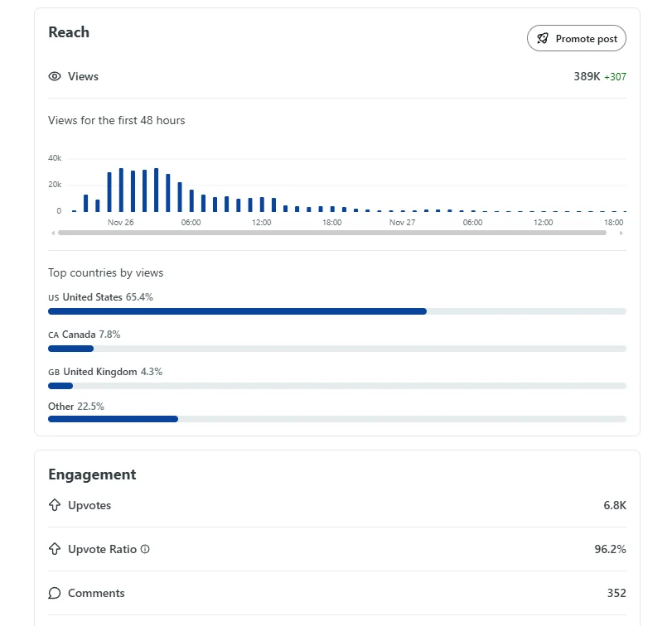Click the speech bubble icon beside Comments
The image size is (672, 626).
[x=55, y=593]
